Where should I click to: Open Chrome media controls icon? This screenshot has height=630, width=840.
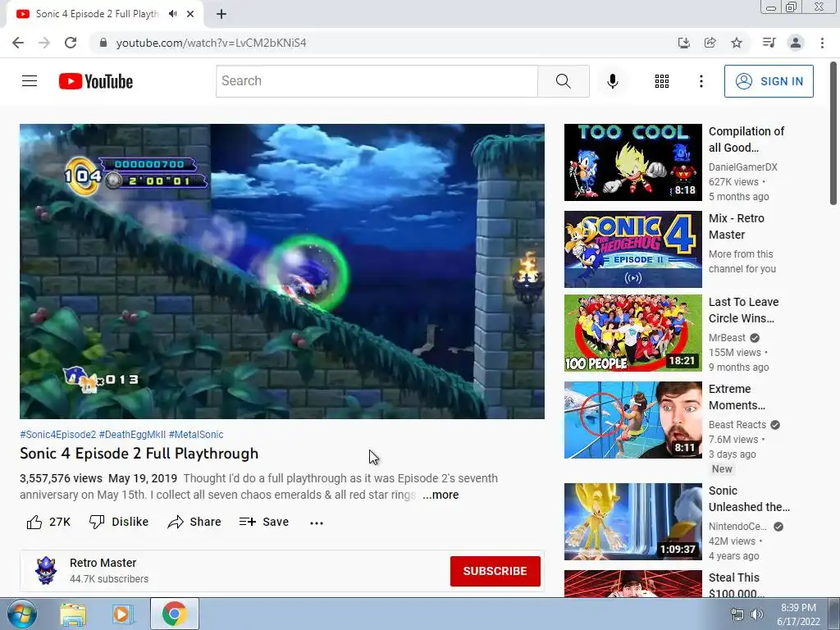tap(769, 43)
